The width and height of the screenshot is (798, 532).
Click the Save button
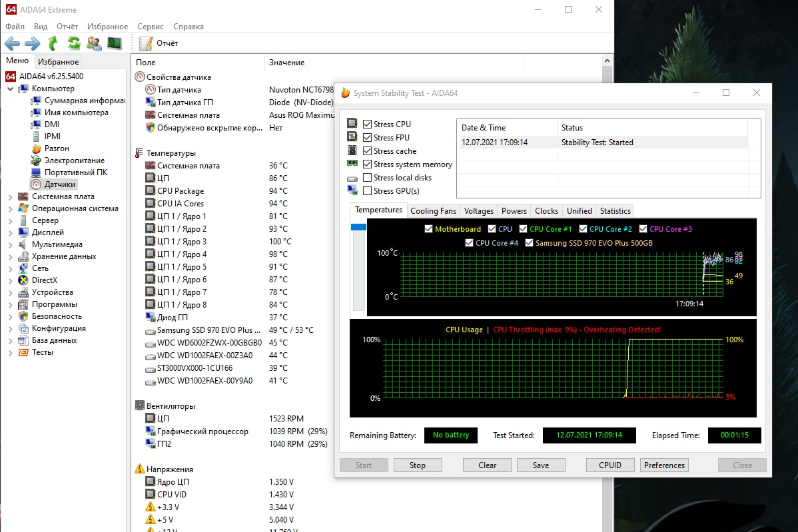point(540,465)
